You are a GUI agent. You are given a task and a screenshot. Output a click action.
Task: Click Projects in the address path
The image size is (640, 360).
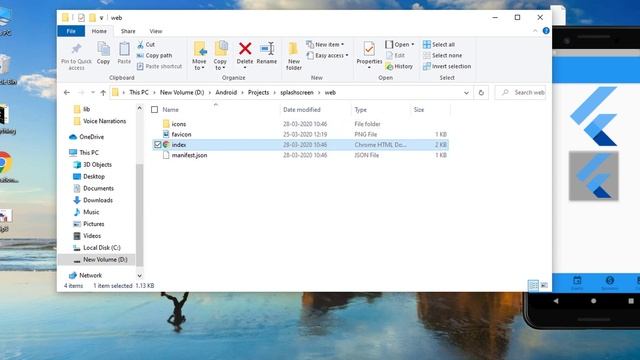pos(258,93)
